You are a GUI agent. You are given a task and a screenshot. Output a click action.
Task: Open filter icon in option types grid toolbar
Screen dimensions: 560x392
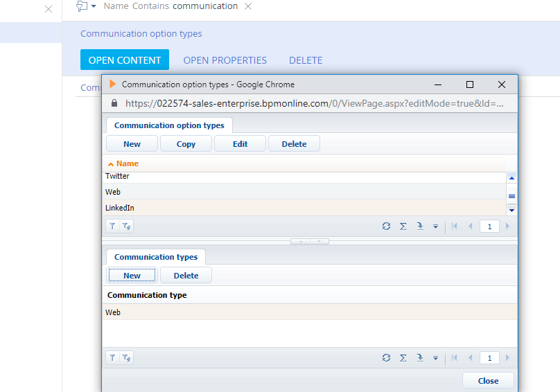pos(112,226)
